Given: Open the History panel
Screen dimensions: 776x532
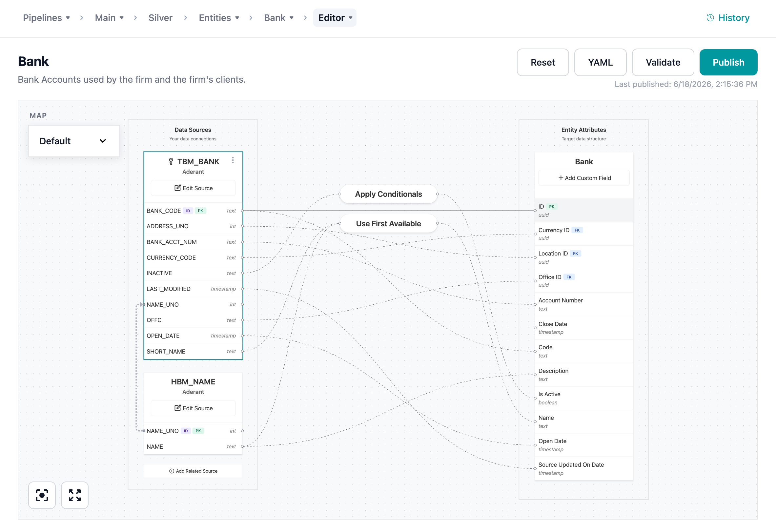Looking at the screenshot, I should point(728,18).
